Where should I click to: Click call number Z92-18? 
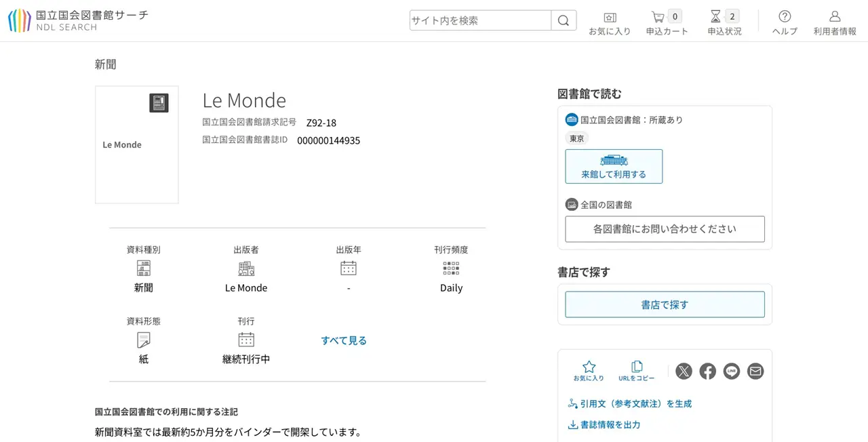coord(321,123)
